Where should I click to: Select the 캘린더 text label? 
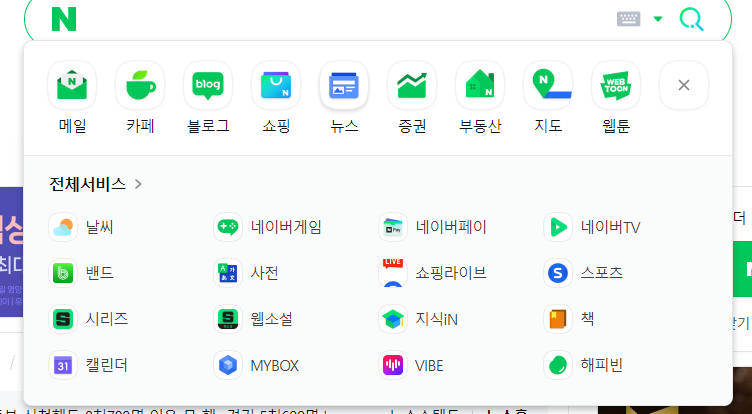[106, 365]
